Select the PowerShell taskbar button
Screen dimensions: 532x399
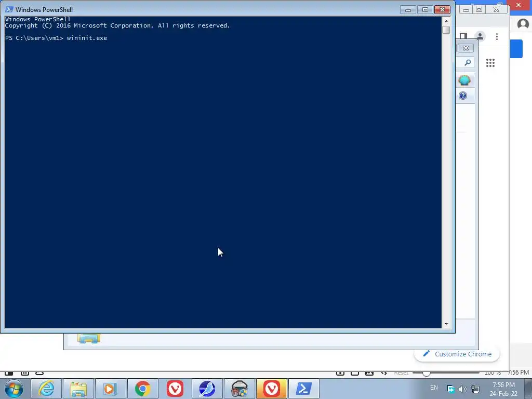[303, 389]
